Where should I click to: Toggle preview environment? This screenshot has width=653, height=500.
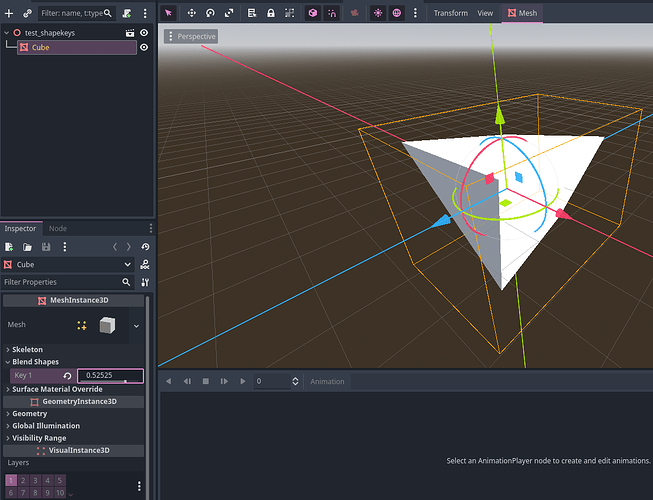pos(397,13)
